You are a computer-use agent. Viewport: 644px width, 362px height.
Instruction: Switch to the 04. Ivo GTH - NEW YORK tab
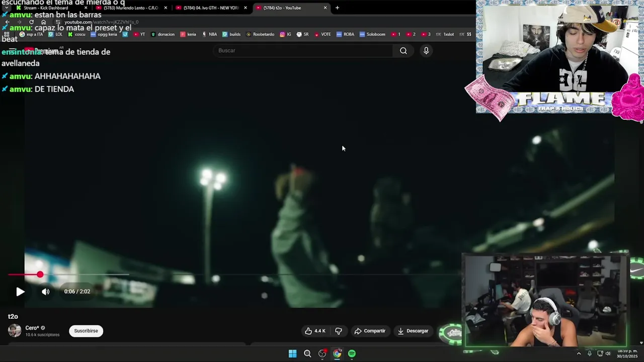(210, 8)
